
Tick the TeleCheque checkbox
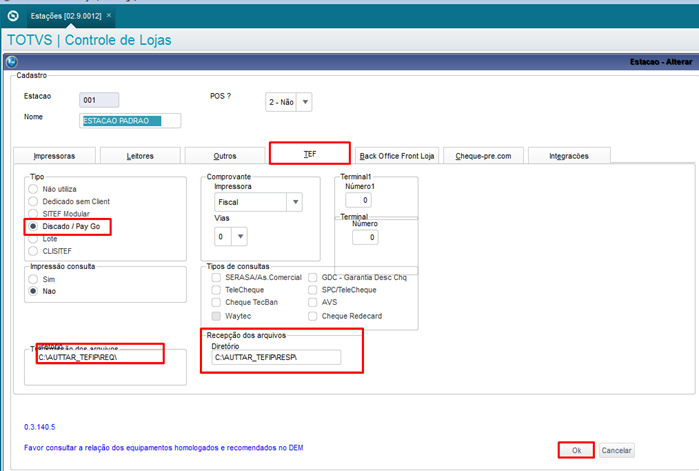216,290
